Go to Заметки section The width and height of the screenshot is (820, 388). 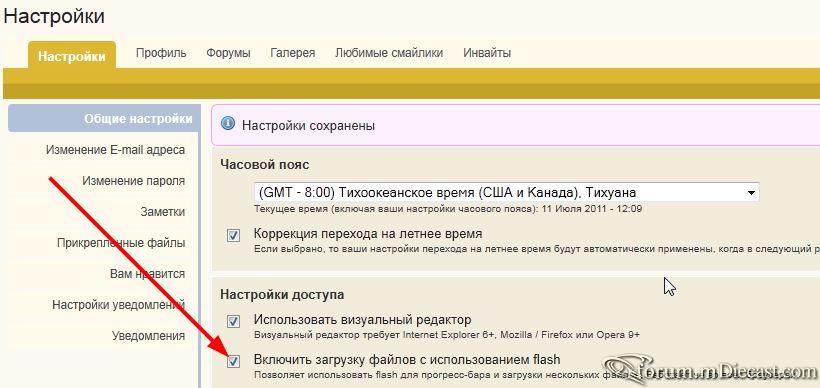(x=163, y=212)
